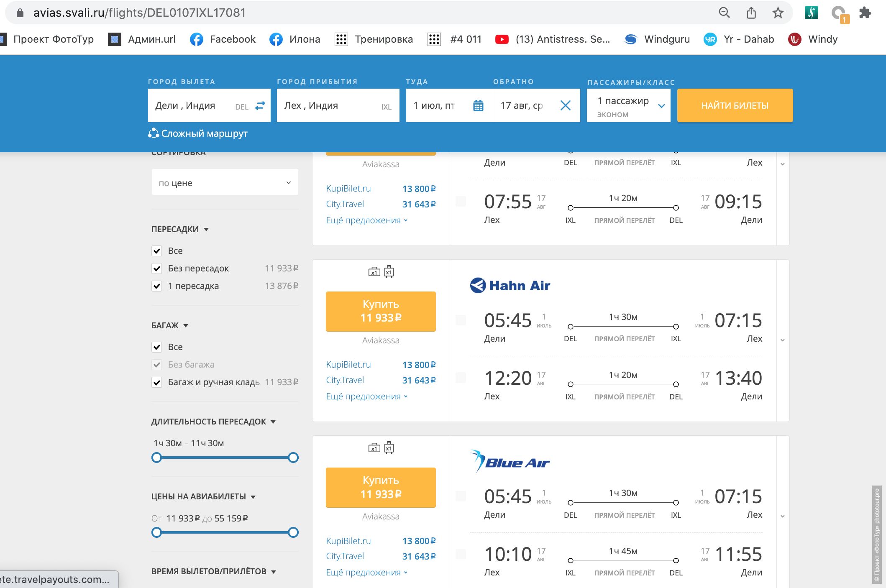Open the browser extensions puzzle icon
Viewport: 886px width, 588px height.
coord(865,13)
